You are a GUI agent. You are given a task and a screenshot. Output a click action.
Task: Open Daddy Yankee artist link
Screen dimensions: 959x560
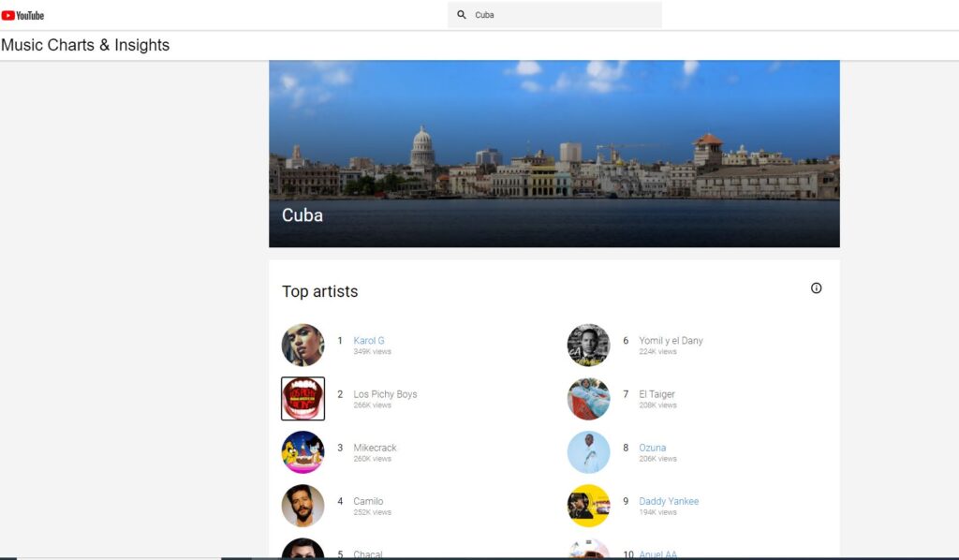(669, 501)
